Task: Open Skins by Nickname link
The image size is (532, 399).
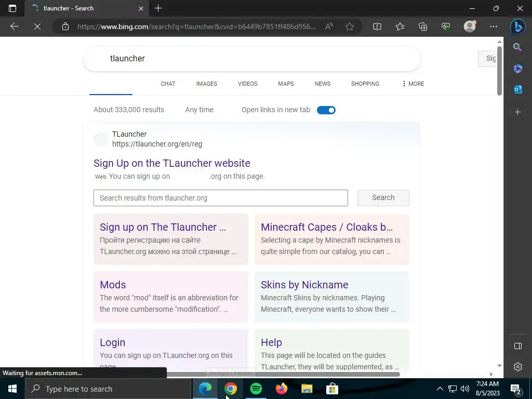Action: 304,285
